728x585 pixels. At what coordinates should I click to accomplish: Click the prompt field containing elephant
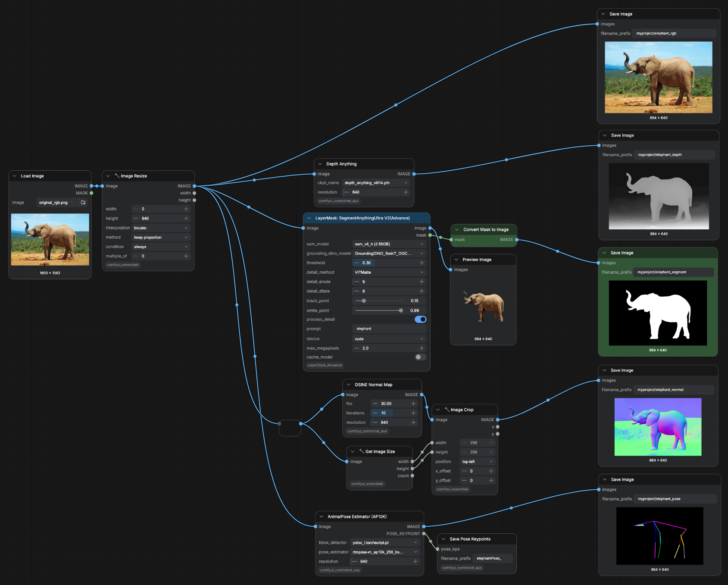(x=389, y=329)
